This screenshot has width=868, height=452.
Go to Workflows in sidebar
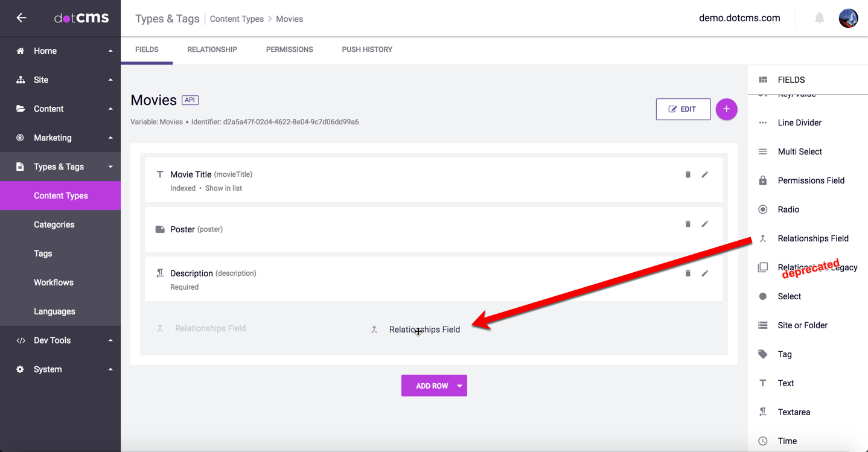(x=54, y=282)
